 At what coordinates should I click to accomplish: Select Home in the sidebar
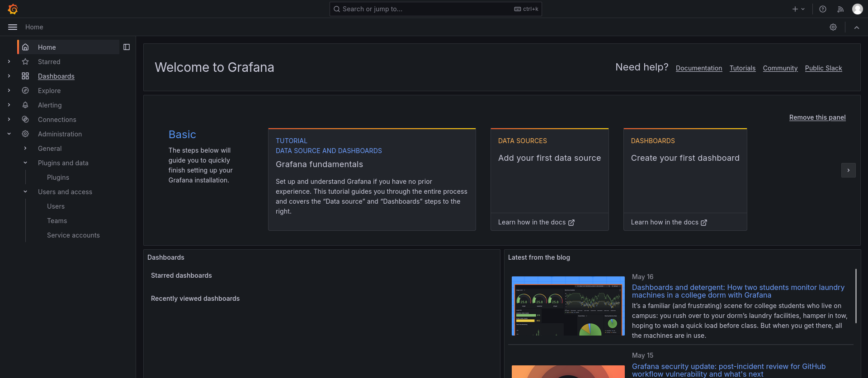coord(47,47)
